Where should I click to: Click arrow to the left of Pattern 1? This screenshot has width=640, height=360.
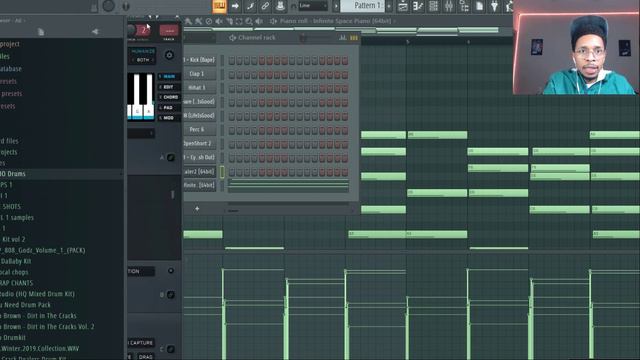tap(336, 6)
